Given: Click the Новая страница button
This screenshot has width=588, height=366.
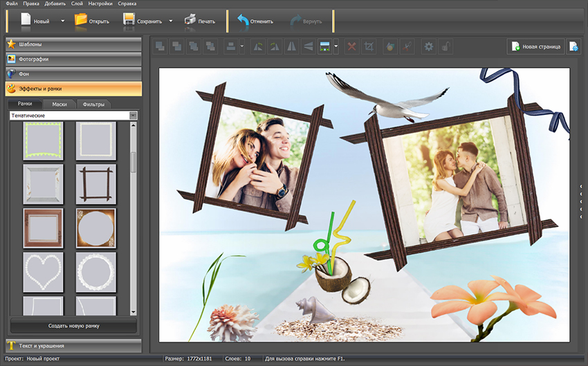Looking at the screenshot, I should coord(535,46).
